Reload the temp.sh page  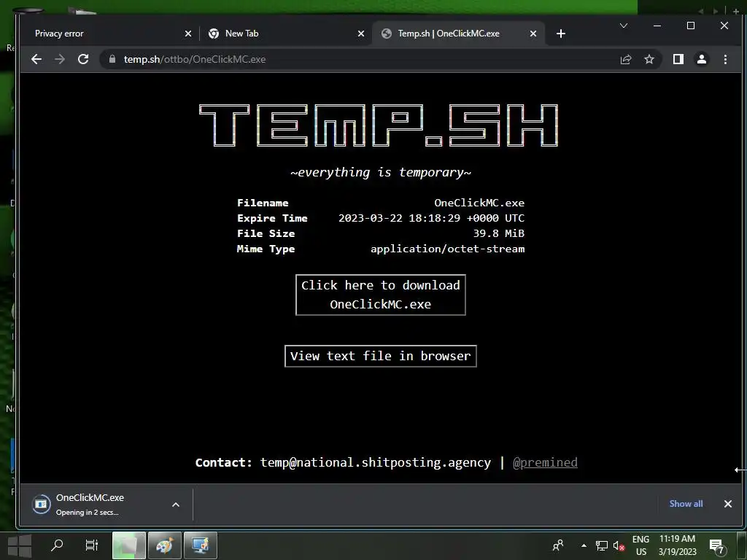pos(83,59)
